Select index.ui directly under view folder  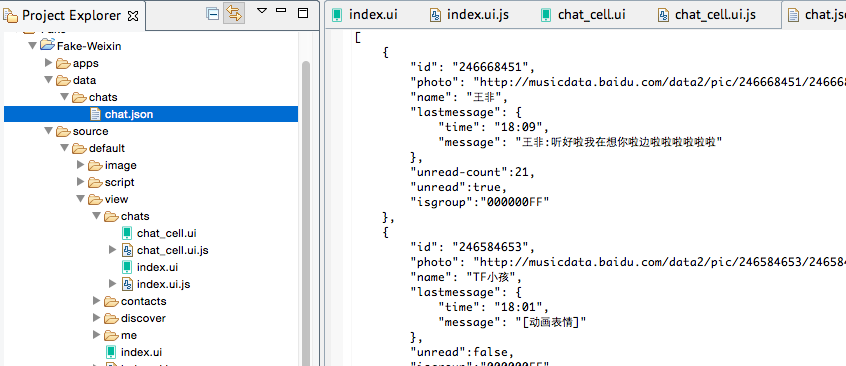tap(141, 353)
